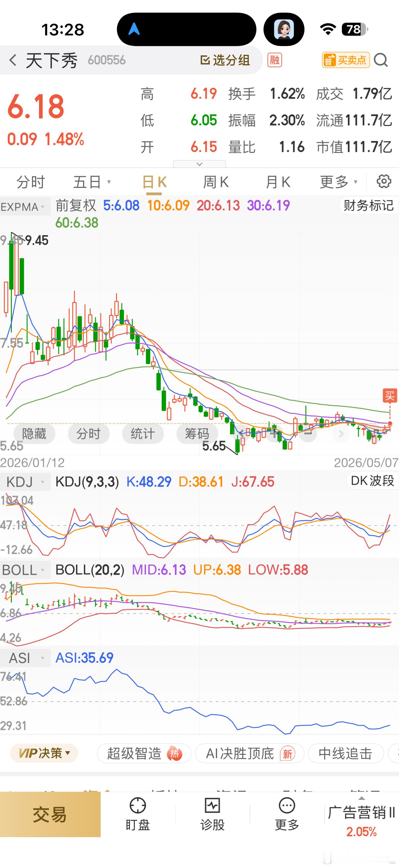Tap the 振幅 value 2.30%
399x868 pixels.
287,120
